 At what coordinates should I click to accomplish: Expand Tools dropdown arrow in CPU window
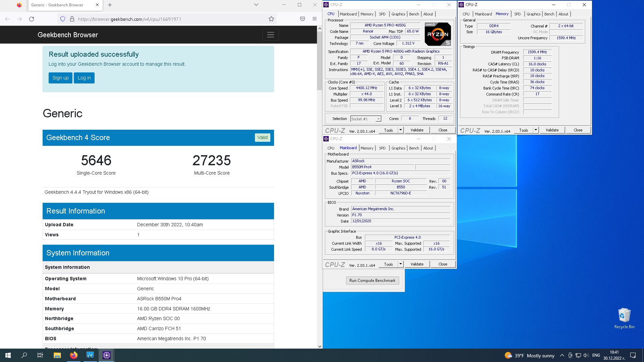400,130
